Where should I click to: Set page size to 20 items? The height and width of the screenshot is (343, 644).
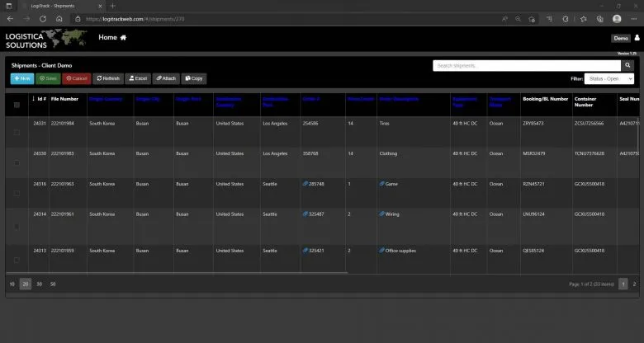tap(26, 284)
